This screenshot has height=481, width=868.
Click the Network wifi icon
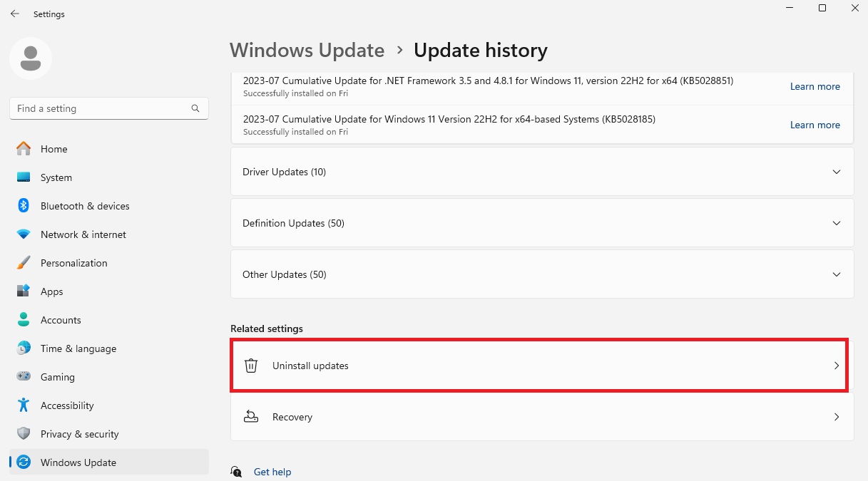pyautogui.click(x=24, y=234)
